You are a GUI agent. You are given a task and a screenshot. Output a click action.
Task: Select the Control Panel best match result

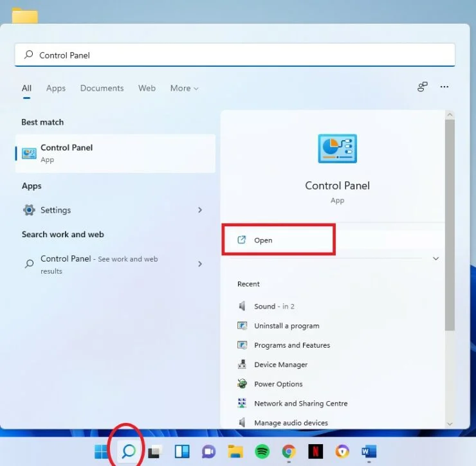click(x=115, y=154)
